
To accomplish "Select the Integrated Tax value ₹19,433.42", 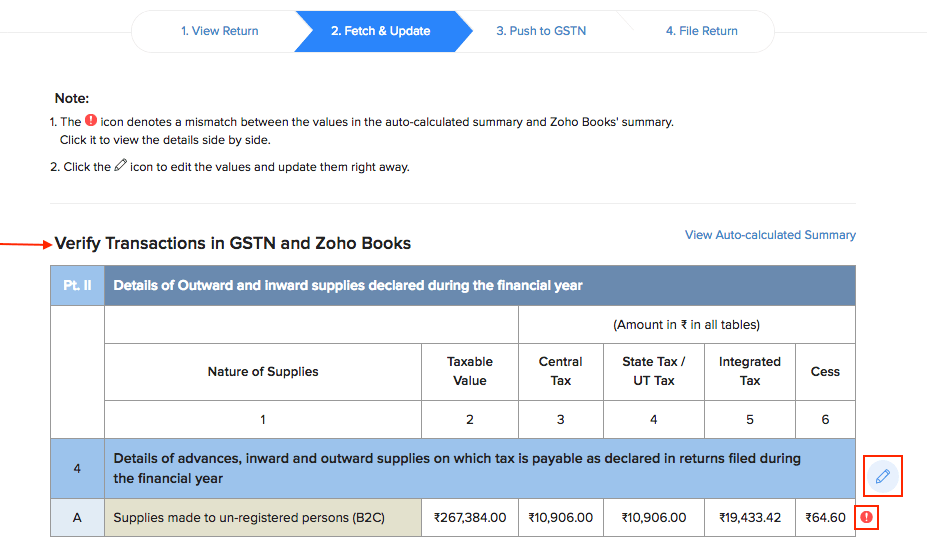I will click(x=750, y=518).
